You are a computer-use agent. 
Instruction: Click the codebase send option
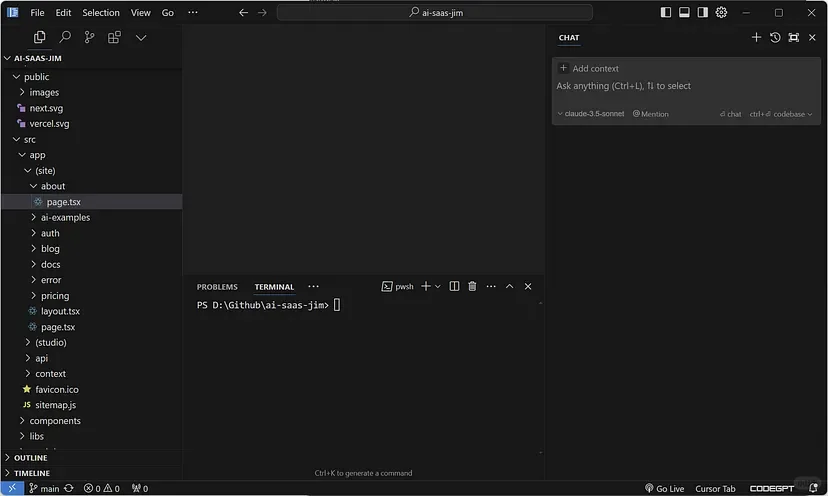click(776, 114)
